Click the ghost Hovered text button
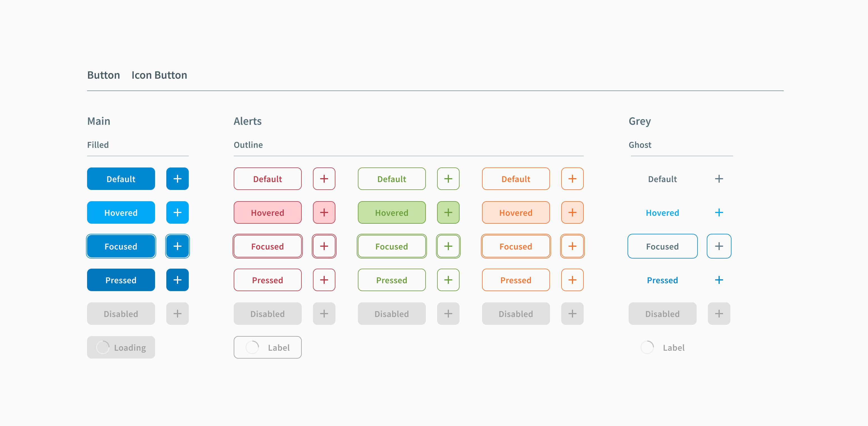This screenshot has width=868, height=426. point(662,212)
